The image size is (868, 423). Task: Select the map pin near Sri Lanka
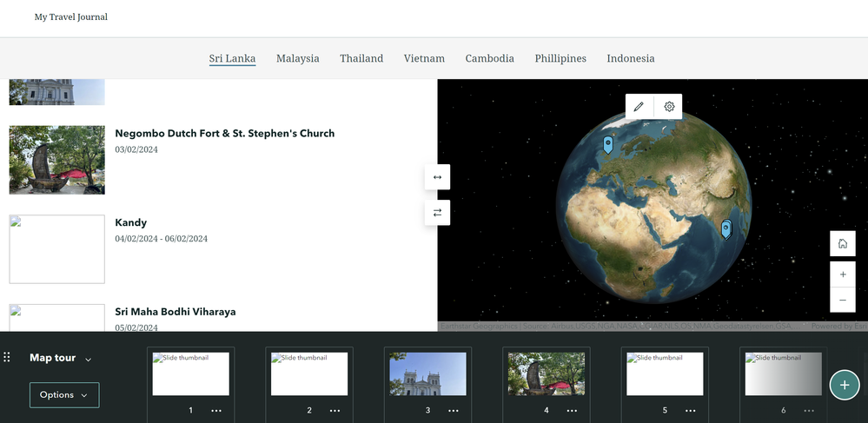pos(726,228)
